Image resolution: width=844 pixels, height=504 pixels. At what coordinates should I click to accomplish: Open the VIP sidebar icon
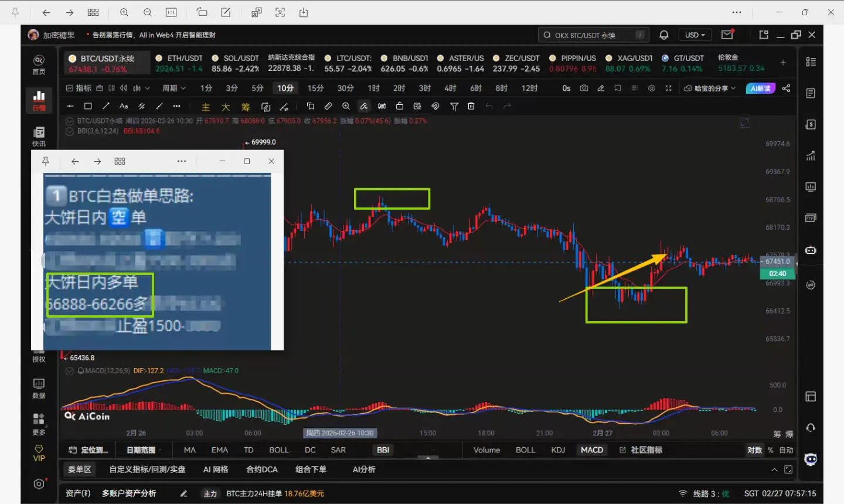pyautogui.click(x=39, y=453)
